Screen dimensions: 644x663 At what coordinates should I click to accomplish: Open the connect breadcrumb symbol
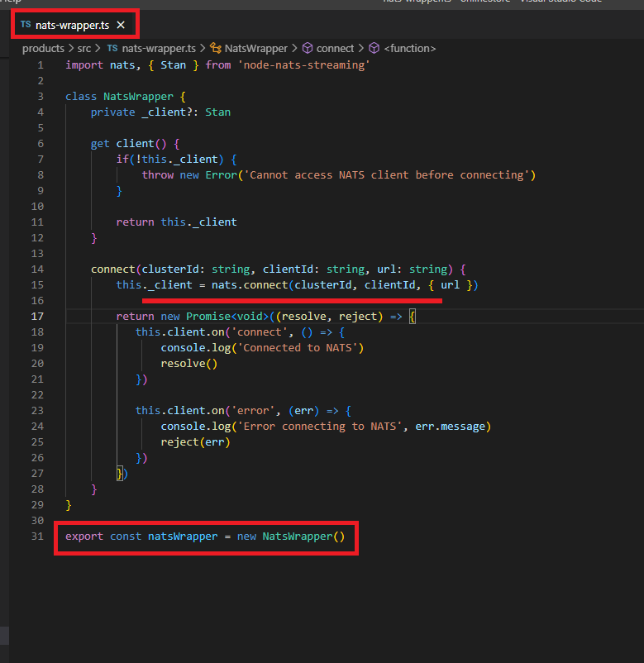[x=335, y=49]
